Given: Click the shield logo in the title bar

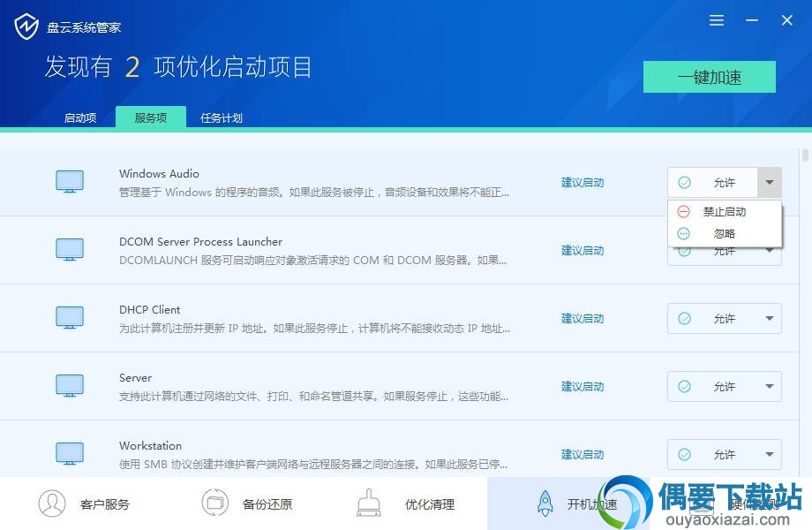Looking at the screenshot, I should coord(26,26).
